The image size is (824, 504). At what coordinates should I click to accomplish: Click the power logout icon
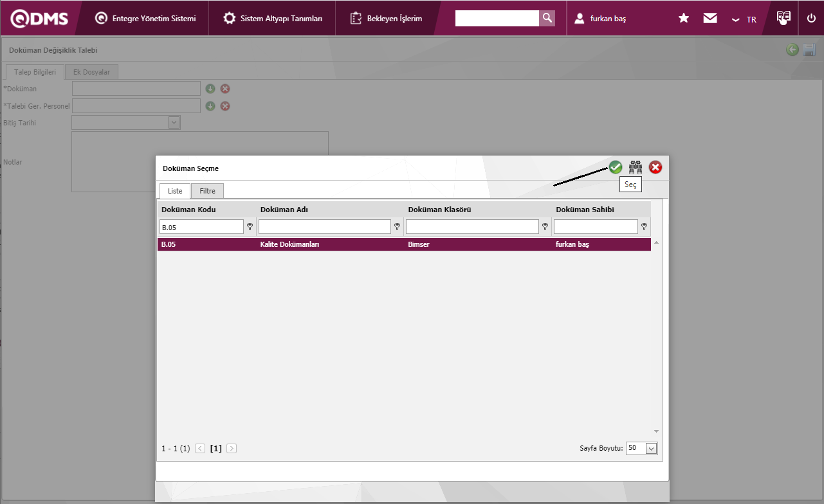811,18
